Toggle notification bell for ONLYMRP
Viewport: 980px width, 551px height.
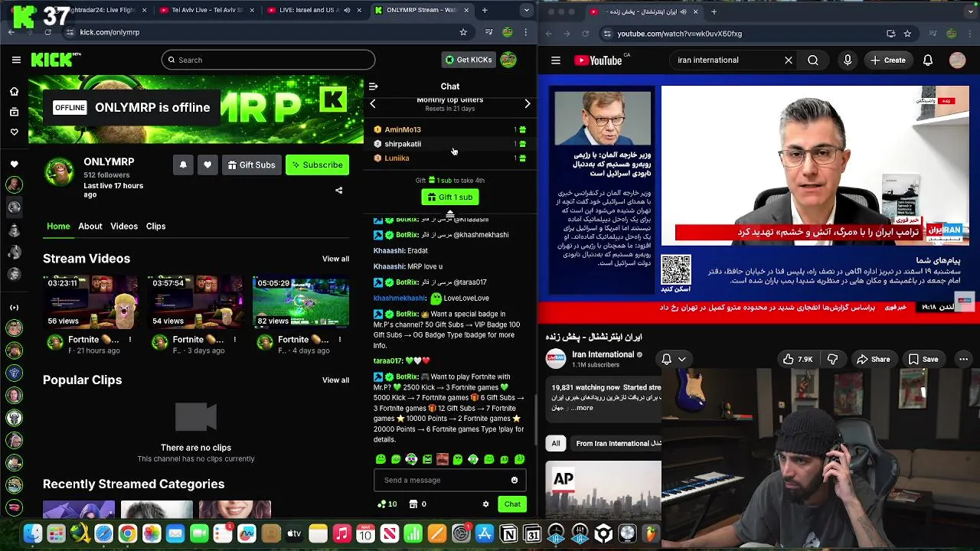(183, 165)
